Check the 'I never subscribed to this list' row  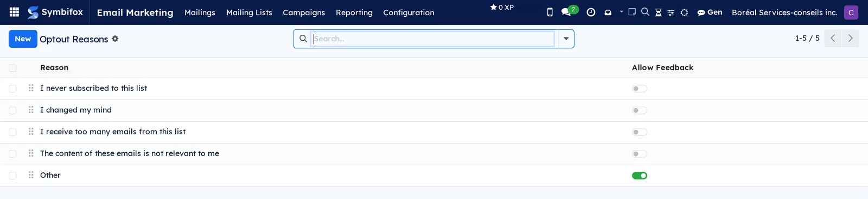12,89
